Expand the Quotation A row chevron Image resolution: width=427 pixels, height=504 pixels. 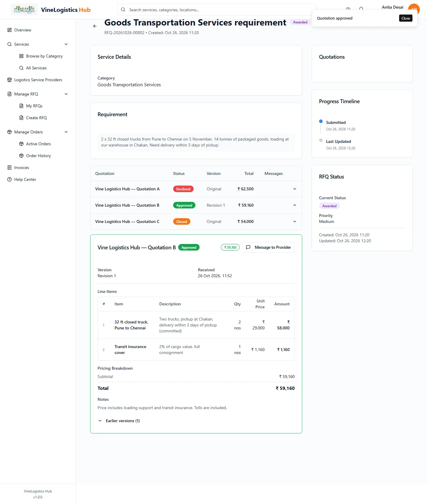click(x=295, y=189)
